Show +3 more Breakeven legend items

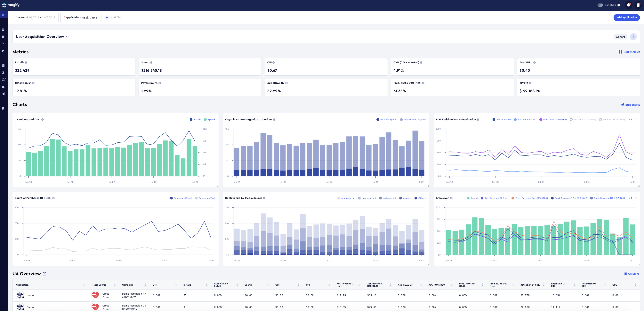630,198
